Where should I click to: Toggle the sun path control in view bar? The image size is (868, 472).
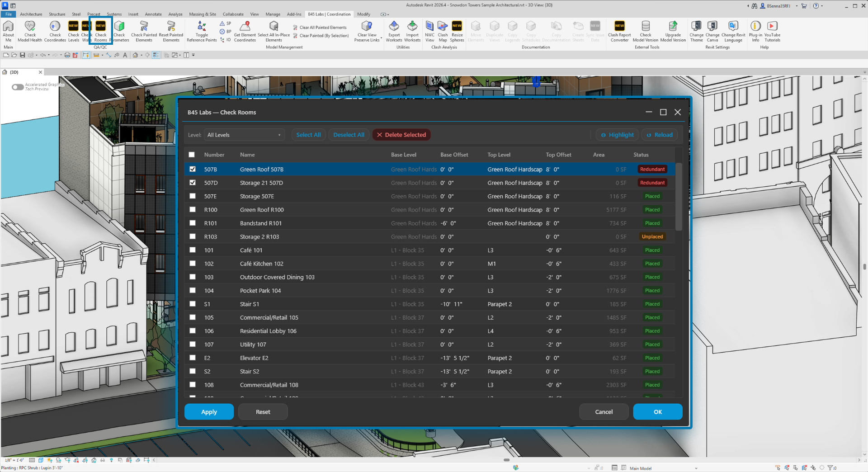(50, 460)
